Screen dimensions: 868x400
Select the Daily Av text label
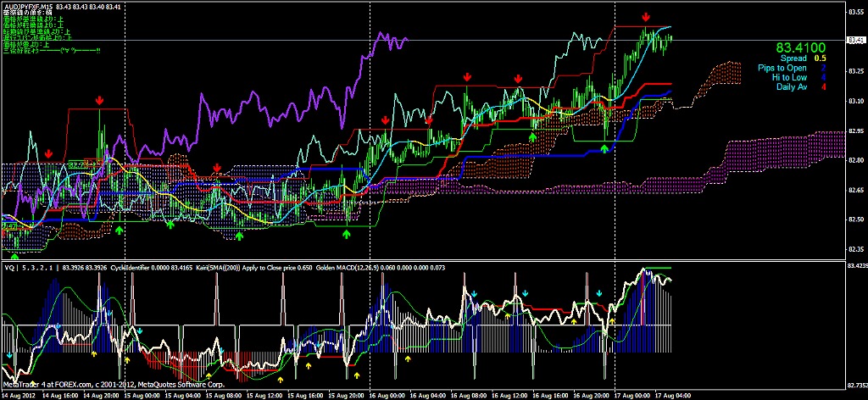[x=790, y=86]
